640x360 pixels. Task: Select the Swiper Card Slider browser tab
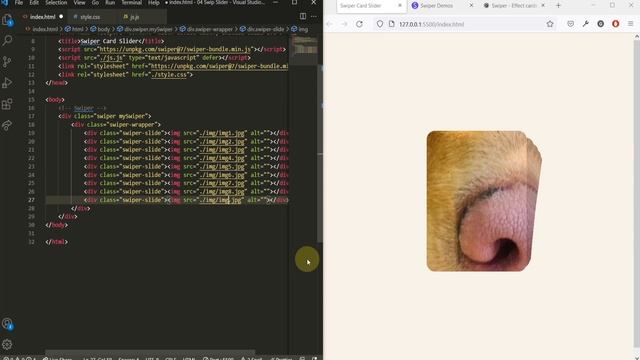(x=371, y=6)
